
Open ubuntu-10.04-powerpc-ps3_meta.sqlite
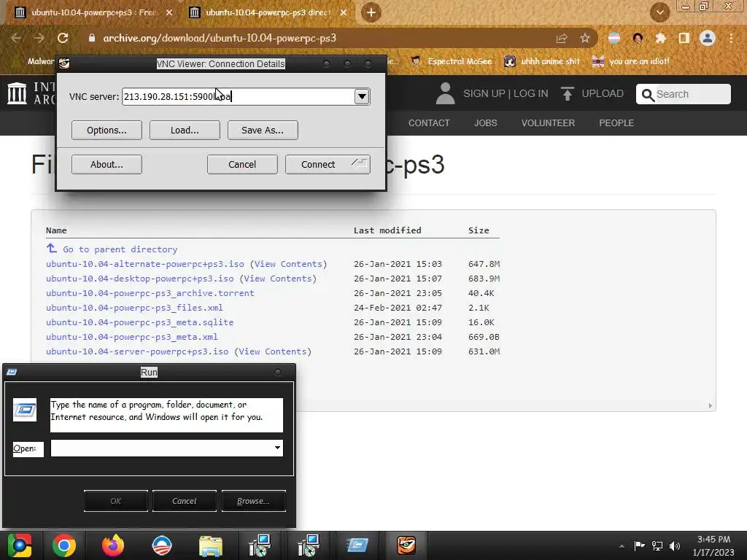tap(139, 322)
